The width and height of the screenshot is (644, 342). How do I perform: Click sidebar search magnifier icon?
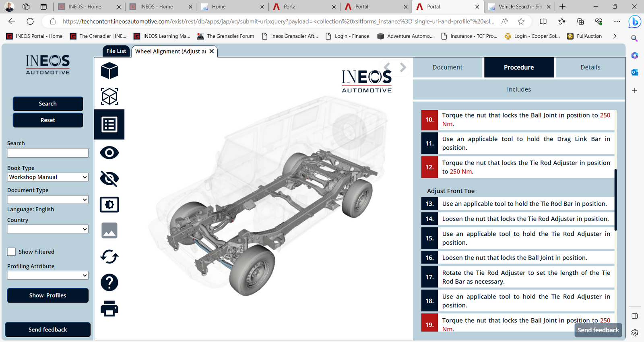[x=634, y=38]
